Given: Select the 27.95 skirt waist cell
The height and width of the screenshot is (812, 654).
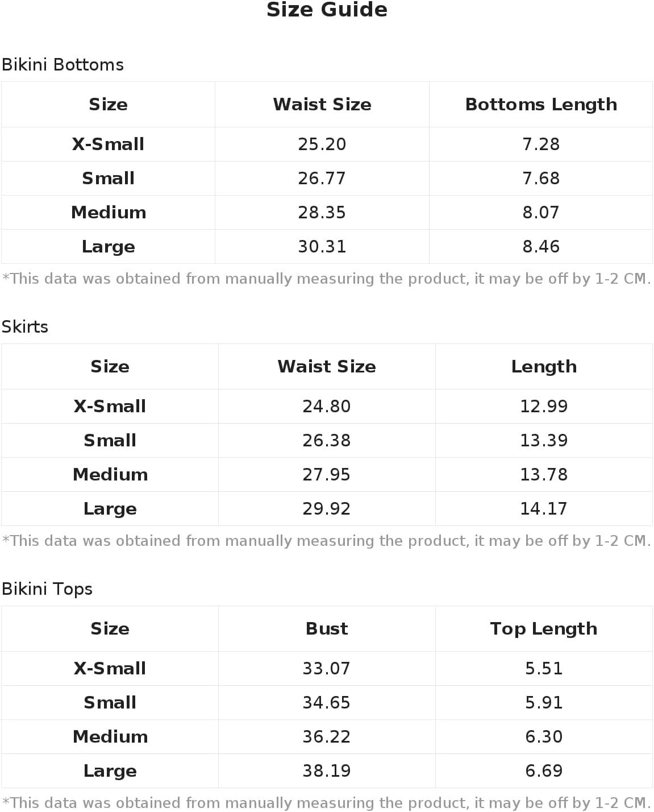Looking at the screenshot, I should click(327, 475).
